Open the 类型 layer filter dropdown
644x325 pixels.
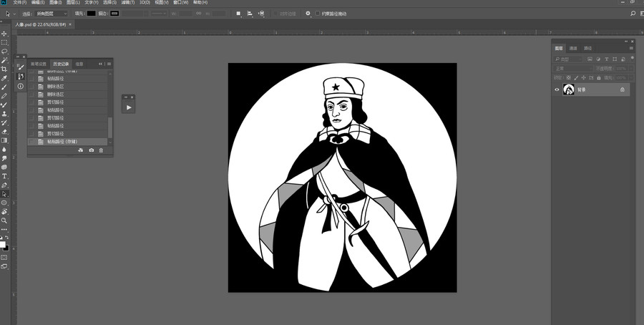click(568, 59)
